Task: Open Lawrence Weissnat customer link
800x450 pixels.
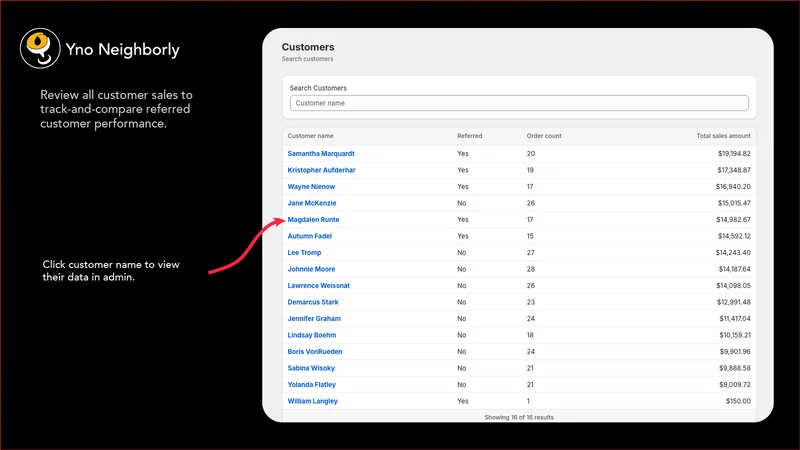Action: (318, 286)
